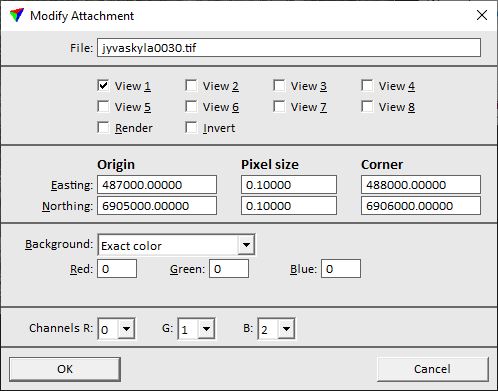The height and width of the screenshot is (391, 498).
Task: Enable the View 5 checkbox
Action: 103,107
